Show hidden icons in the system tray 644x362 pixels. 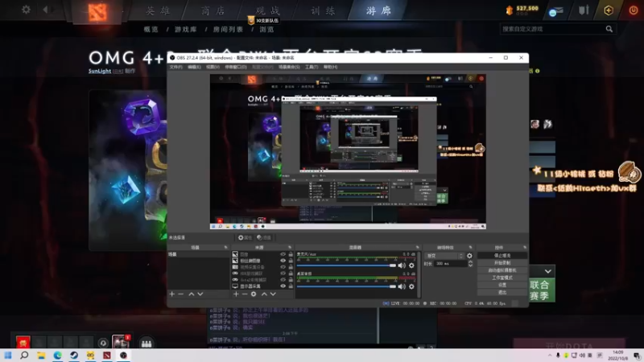point(550,356)
